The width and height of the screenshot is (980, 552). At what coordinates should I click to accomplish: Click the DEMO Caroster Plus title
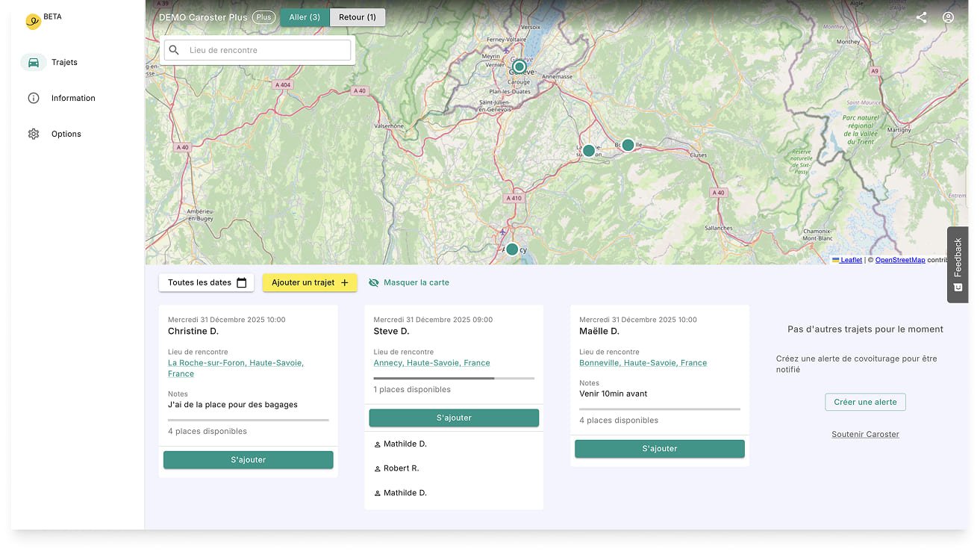(203, 17)
